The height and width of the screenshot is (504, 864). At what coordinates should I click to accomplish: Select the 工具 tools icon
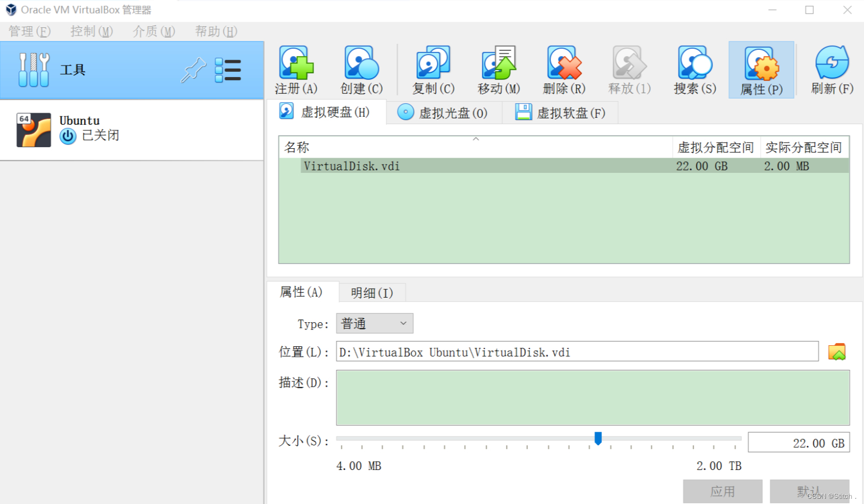coord(34,70)
